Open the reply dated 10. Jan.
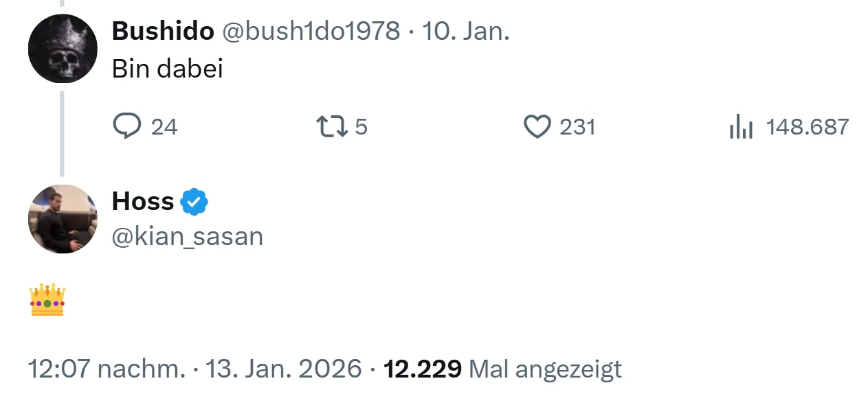This screenshot has width=868, height=405. [466, 30]
